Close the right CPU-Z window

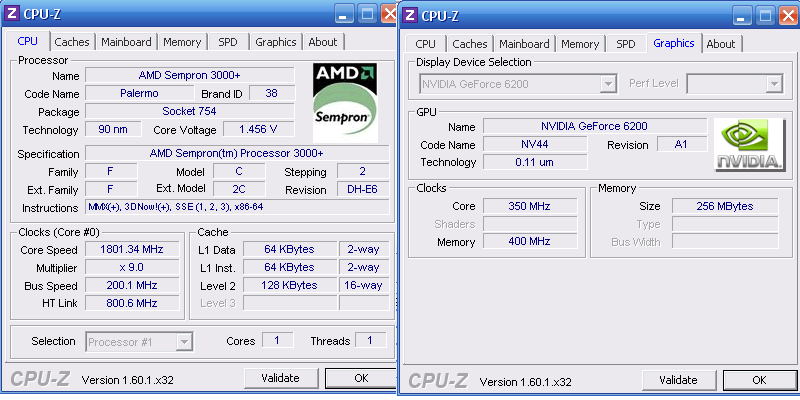pos(787,15)
